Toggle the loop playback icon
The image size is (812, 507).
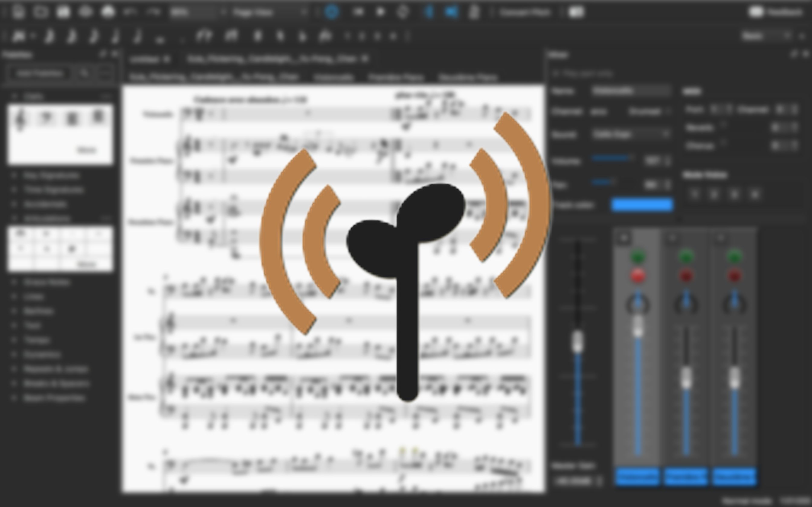coord(403,12)
